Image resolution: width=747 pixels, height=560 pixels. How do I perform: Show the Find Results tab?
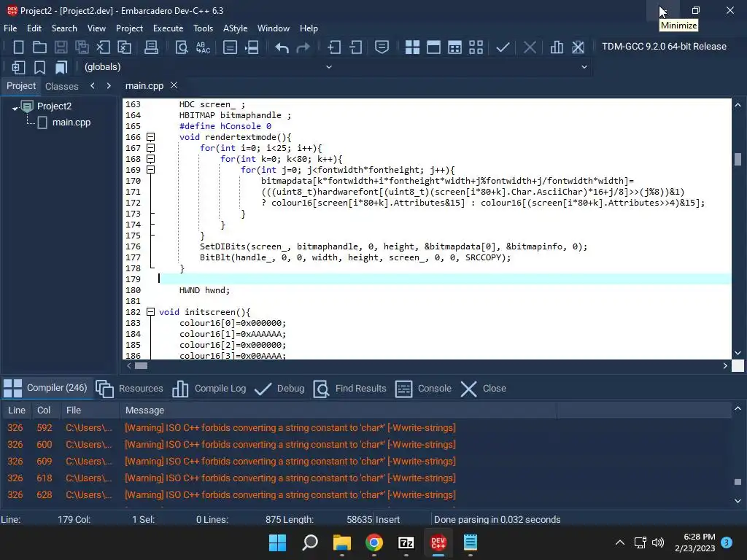coord(349,389)
